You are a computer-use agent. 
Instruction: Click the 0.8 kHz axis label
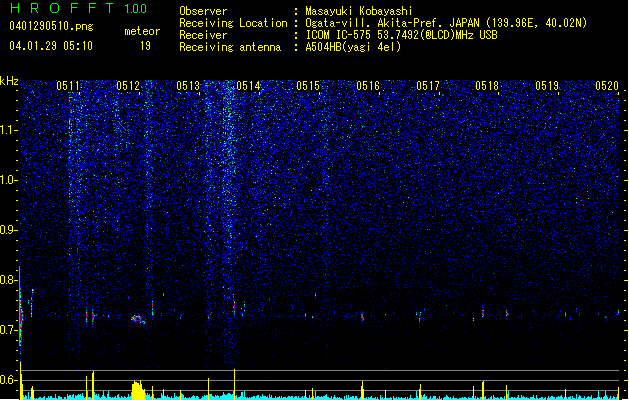(8, 280)
